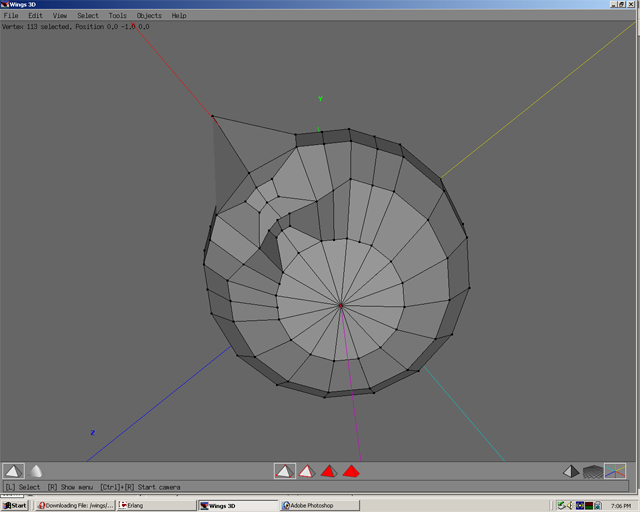Activate Edge selection mode pyramid icon
Image resolution: width=640 pixels, height=512 pixels.
(x=307, y=472)
